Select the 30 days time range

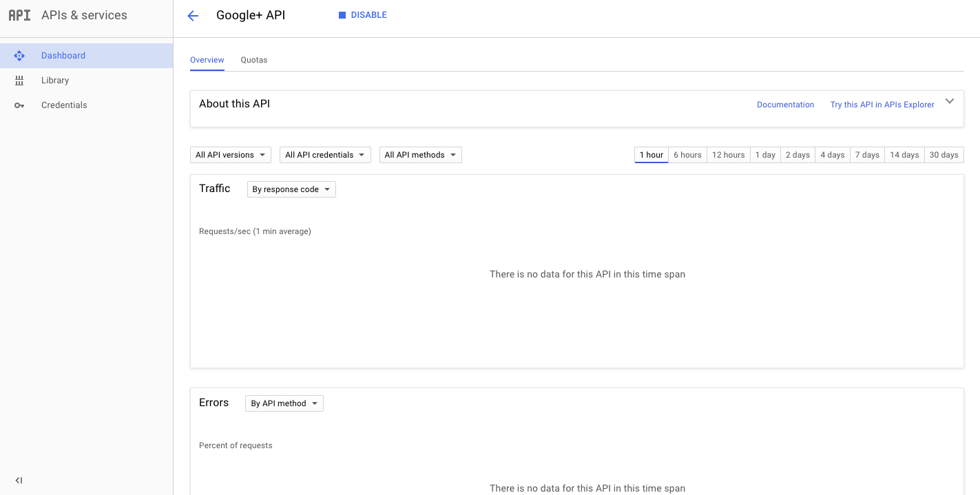point(944,155)
